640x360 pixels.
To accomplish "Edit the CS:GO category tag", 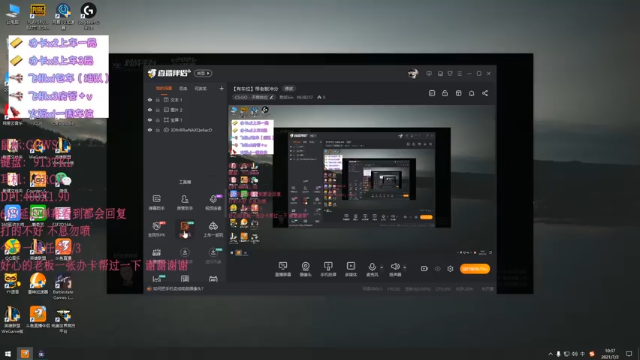I will [x=254, y=97].
